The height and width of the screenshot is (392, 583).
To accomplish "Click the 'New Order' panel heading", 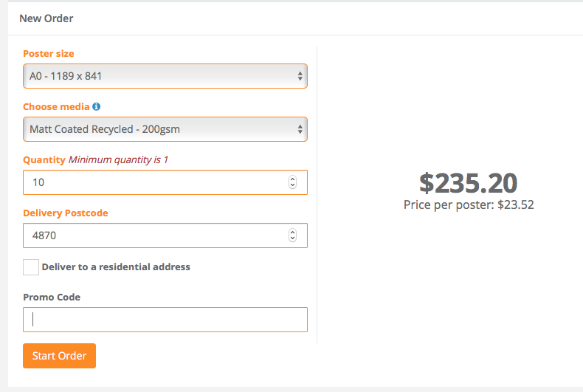I will 46,18.
